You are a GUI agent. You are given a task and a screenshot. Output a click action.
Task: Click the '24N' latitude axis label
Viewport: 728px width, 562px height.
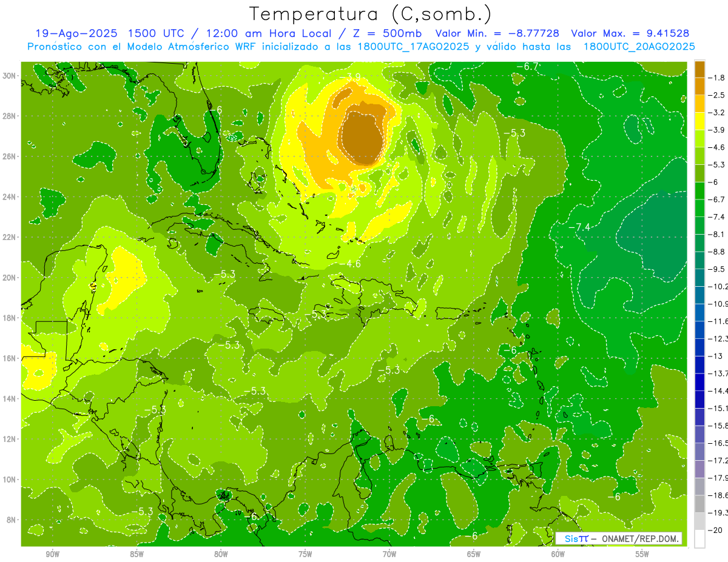point(8,197)
